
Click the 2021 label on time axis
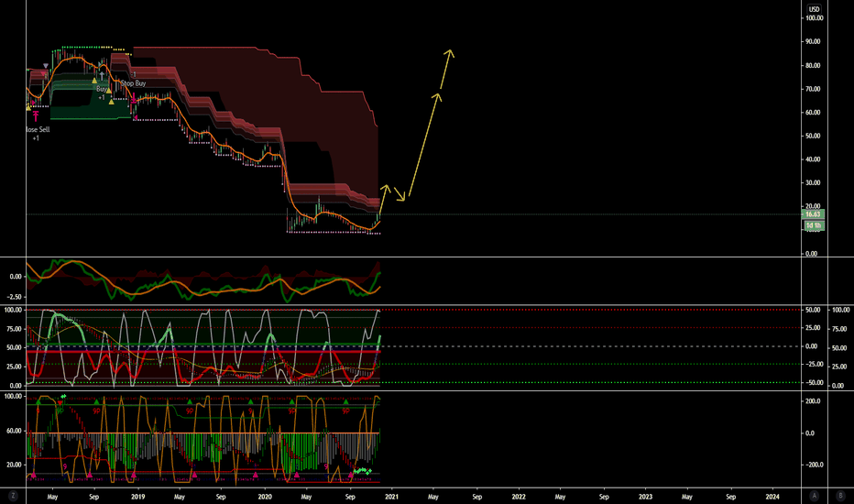pos(391,497)
